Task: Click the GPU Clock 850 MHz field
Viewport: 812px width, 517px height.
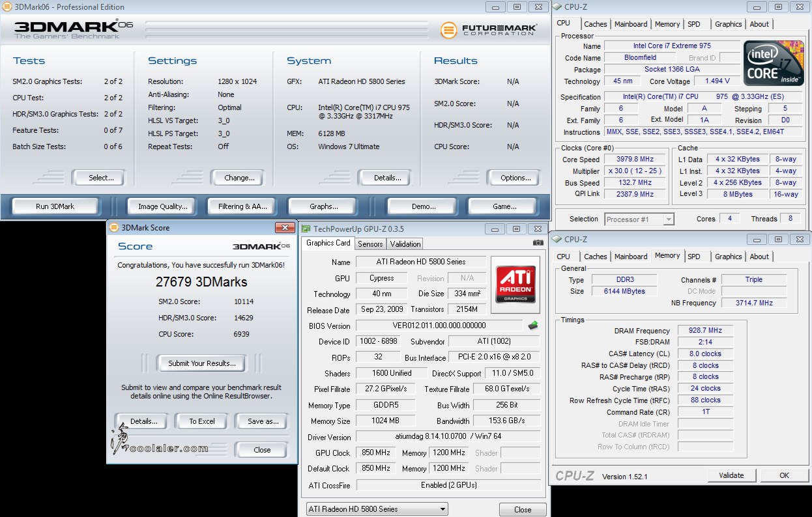Action: pos(376,453)
